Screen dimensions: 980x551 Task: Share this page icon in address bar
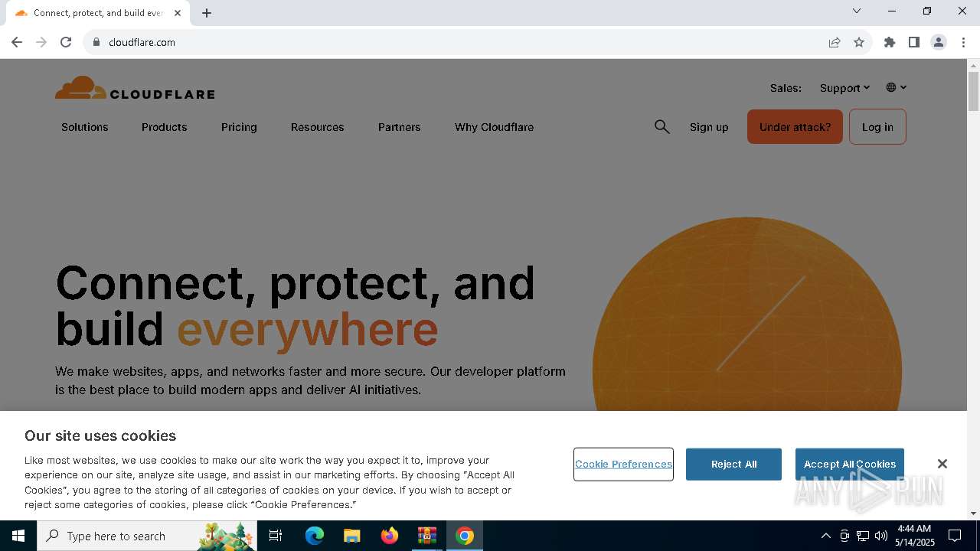(x=835, y=42)
